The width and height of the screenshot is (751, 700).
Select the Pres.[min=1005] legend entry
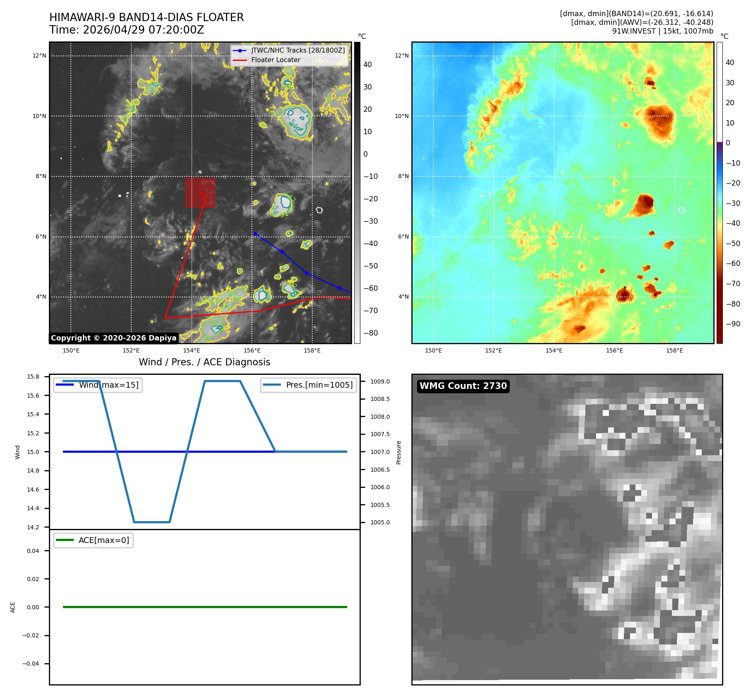click(x=309, y=385)
